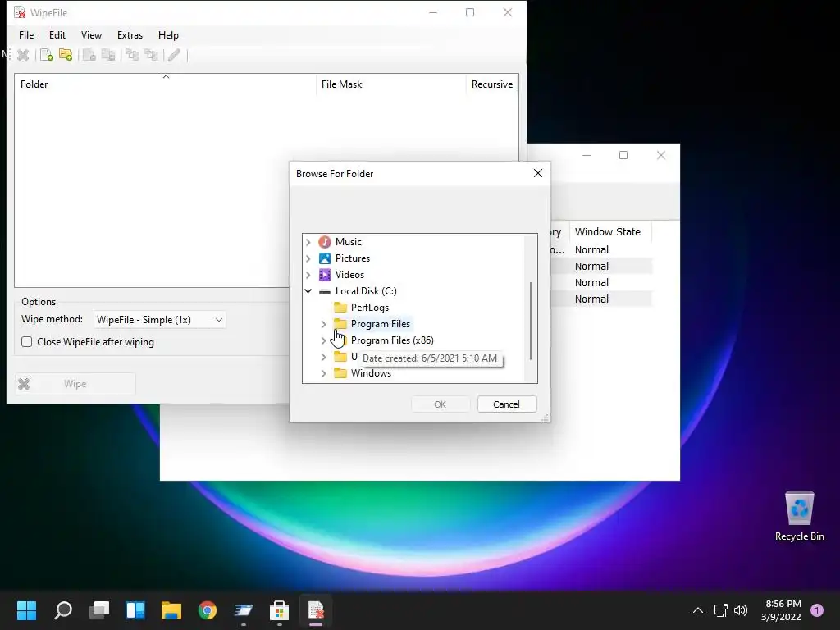840x630 pixels.
Task: Select the Videos library icon in tree
Action: pyautogui.click(x=325, y=275)
